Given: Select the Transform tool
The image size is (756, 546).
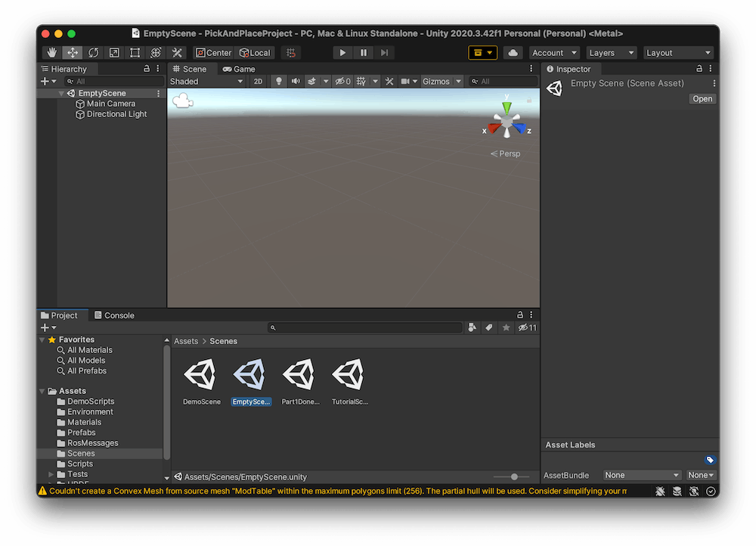Looking at the screenshot, I should (156, 53).
